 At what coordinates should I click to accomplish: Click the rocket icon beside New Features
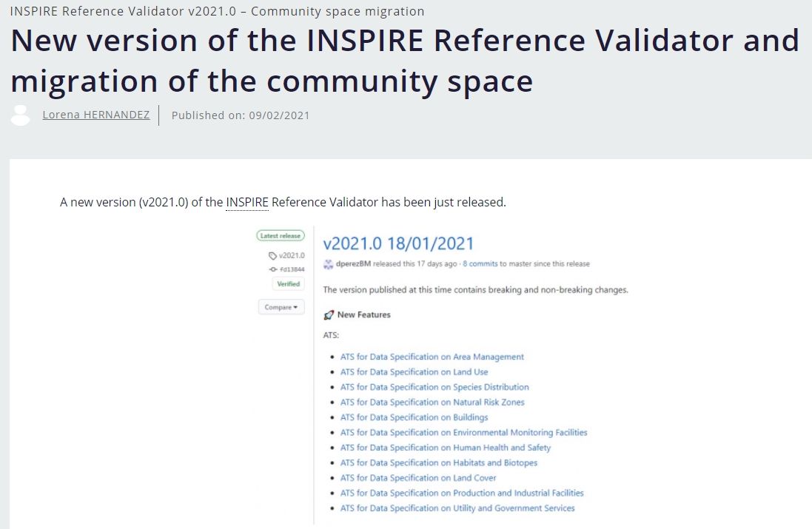329,315
